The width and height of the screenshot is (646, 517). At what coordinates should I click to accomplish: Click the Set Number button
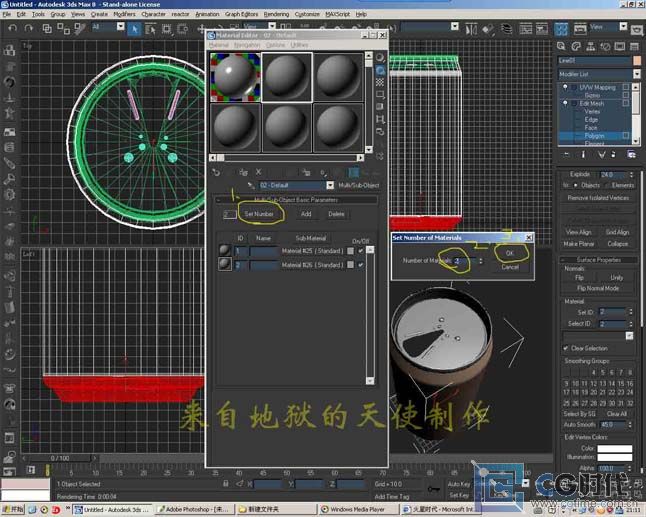coord(259,214)
